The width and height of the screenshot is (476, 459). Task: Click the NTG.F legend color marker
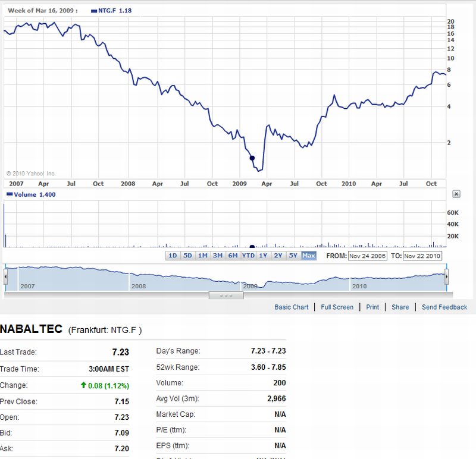click(x=94, y=11)
